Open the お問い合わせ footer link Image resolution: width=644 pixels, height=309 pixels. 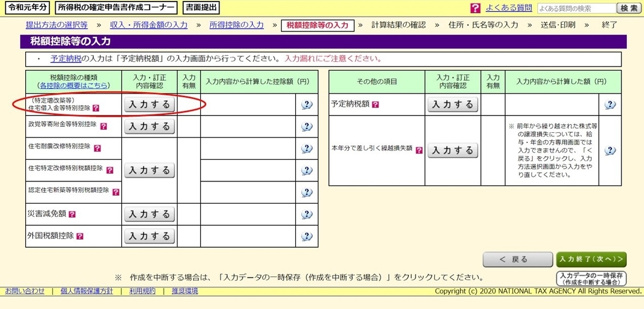pyautogui.click(x=25, y=291)
